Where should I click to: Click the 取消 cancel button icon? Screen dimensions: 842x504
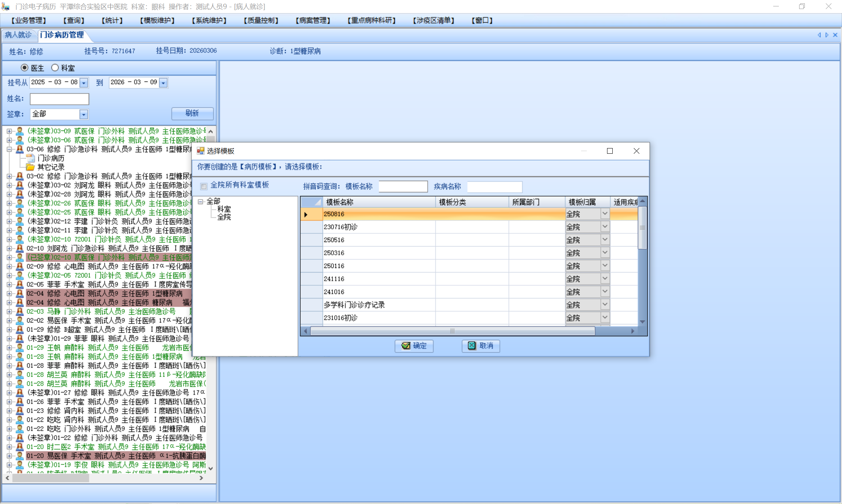point(472,346)
